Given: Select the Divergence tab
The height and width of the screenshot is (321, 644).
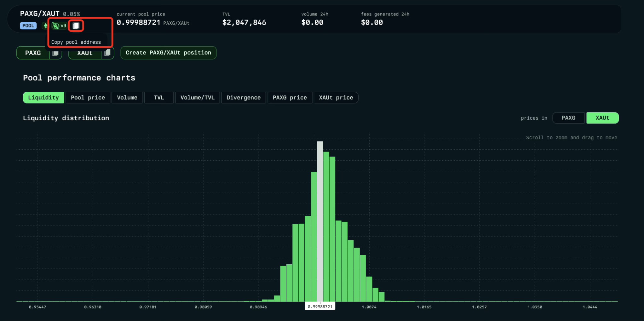Looking at the screenshot, I should point(243,98).
